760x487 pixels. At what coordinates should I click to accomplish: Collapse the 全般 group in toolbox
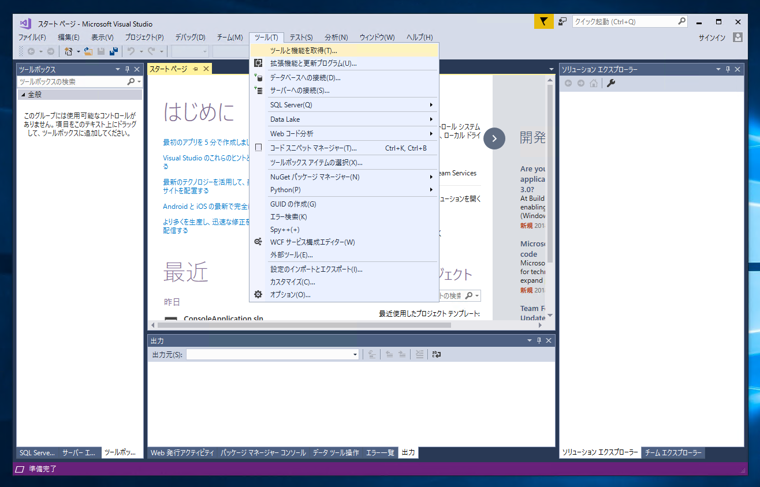pos(23,94)
